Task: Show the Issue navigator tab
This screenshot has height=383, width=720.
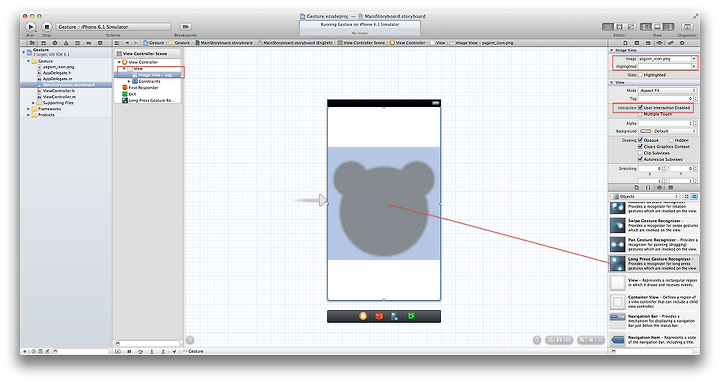Action: point(66,43)
